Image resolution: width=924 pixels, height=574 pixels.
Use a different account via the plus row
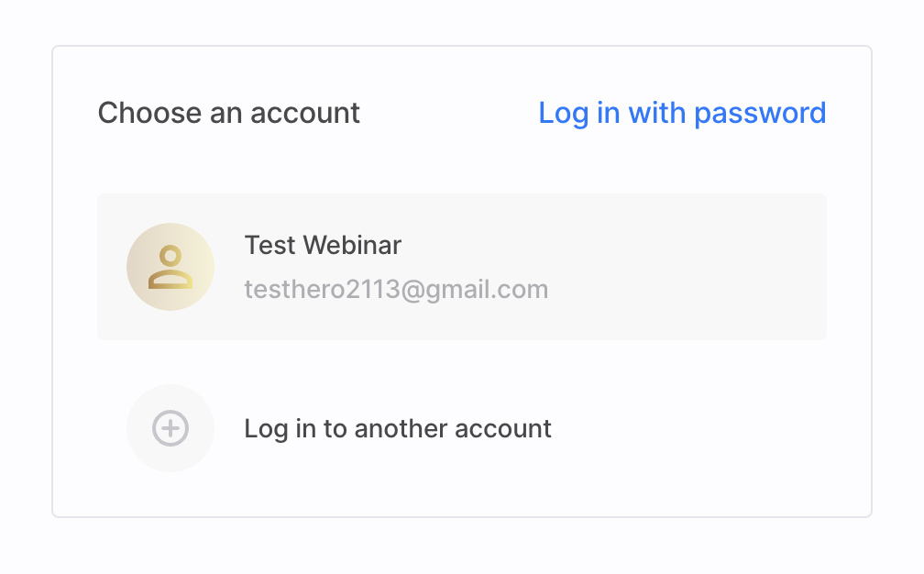pos(398,428)
